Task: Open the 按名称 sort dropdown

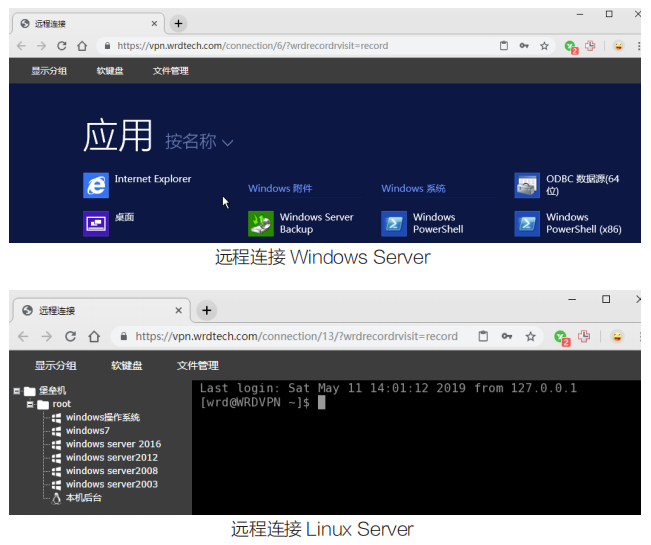Action: (199, 142)
